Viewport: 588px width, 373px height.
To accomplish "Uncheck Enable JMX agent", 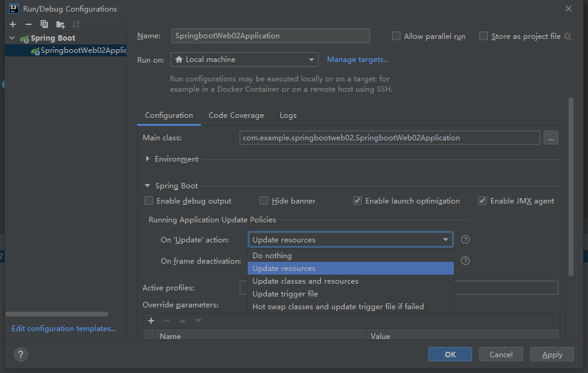I will [482, 201].
